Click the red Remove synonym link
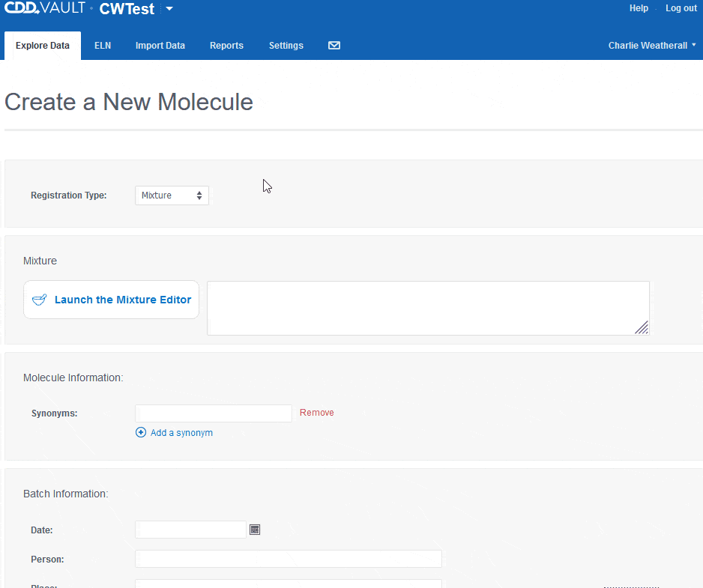The image size is (703, 588). 316,412
